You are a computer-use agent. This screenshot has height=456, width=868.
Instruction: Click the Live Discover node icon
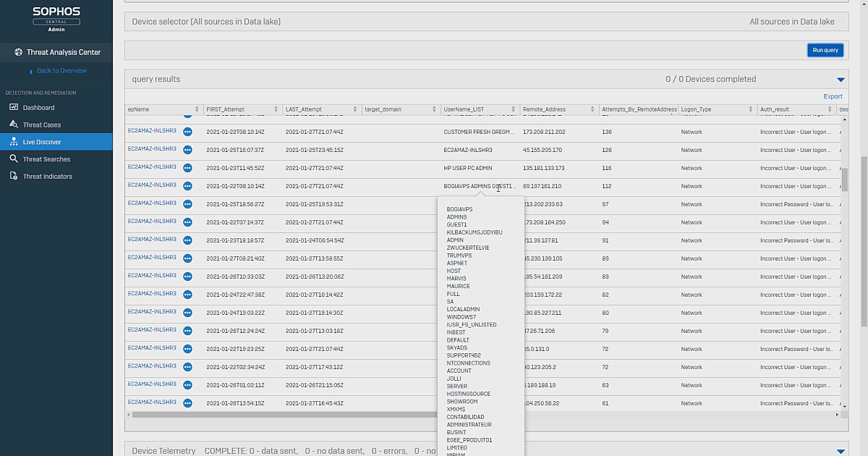[x=14, y=141]
